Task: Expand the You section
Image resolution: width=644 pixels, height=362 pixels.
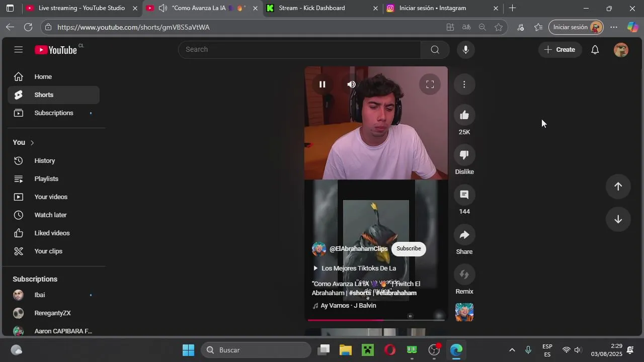Action: point(24,143)
